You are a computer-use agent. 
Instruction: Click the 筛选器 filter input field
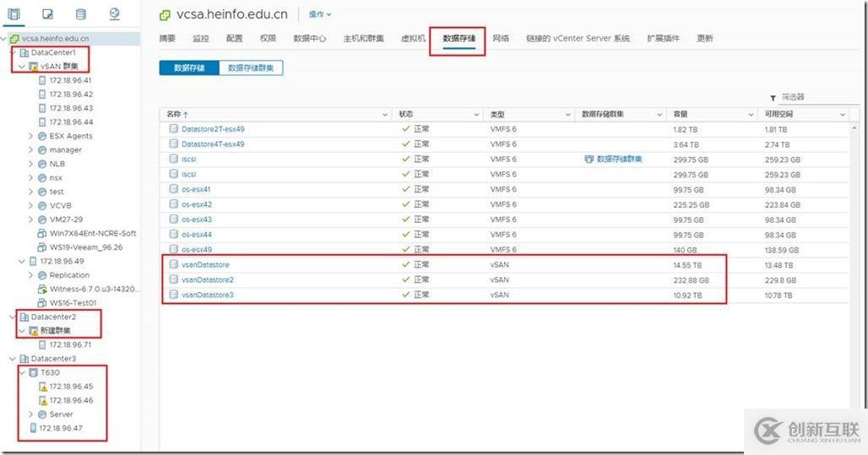click(820, 97)
